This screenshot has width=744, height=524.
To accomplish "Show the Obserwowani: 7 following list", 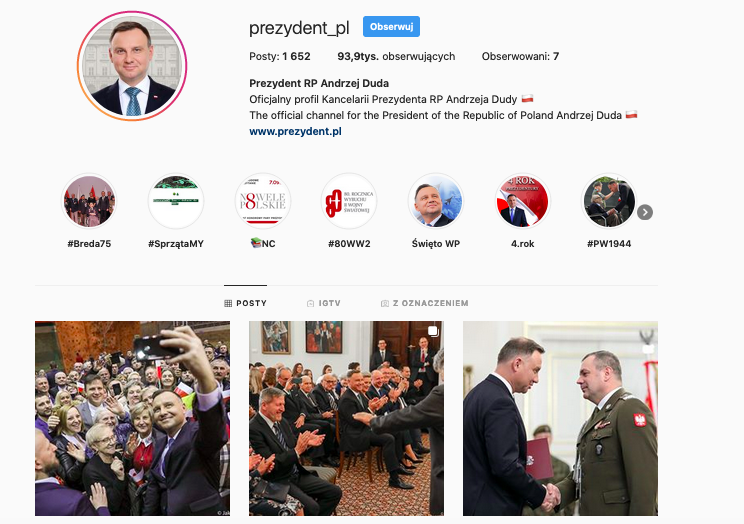I will pyautogui.click(x=521, y=56).
